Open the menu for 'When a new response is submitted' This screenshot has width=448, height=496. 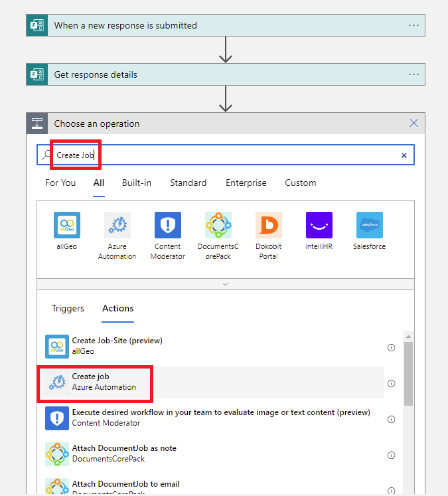(x=413, y=25)
